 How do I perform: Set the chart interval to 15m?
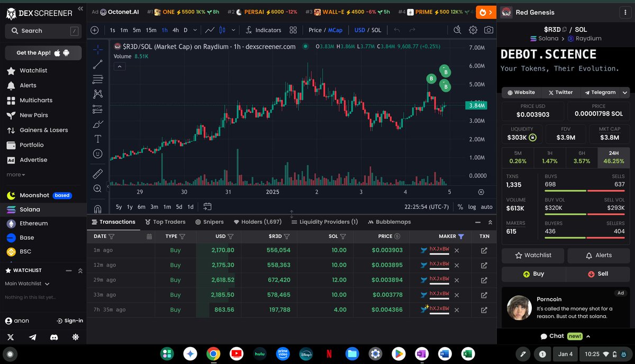pos(151,30)
